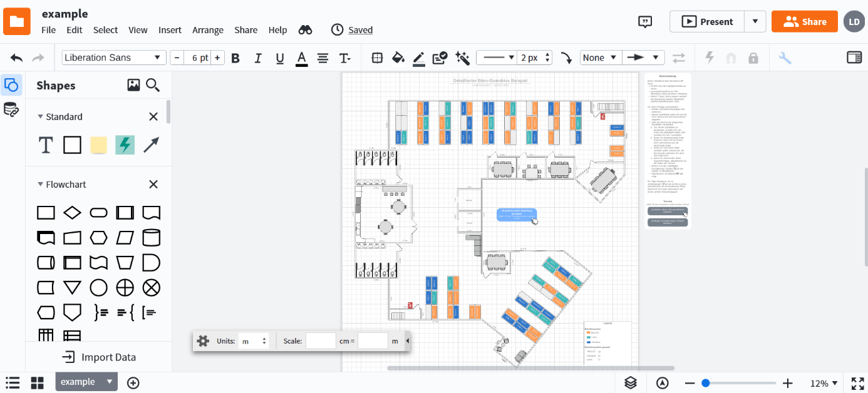This screenshot has height=393, width=868.
Task: Open the Arrange menu
Action: click(207, 29)
